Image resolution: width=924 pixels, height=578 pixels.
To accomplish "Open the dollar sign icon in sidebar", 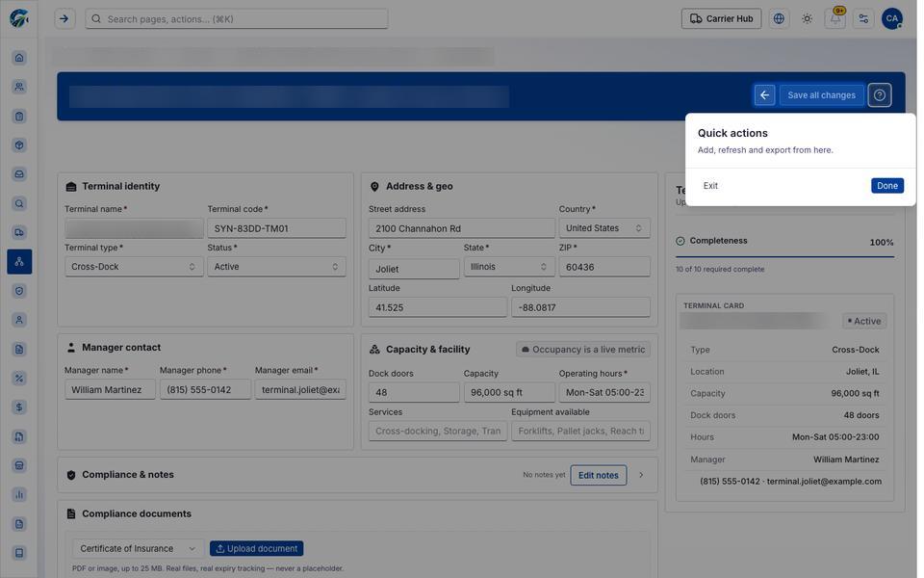I will point(19,407).
